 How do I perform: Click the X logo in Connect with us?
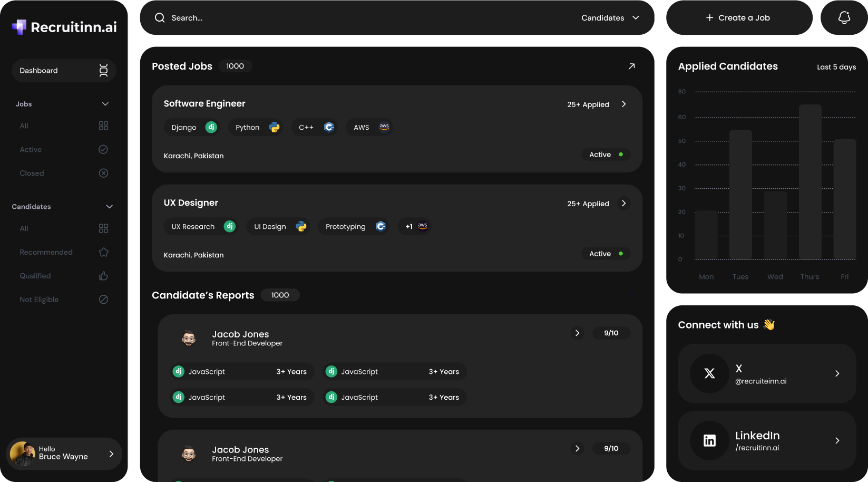click(709, 373)
